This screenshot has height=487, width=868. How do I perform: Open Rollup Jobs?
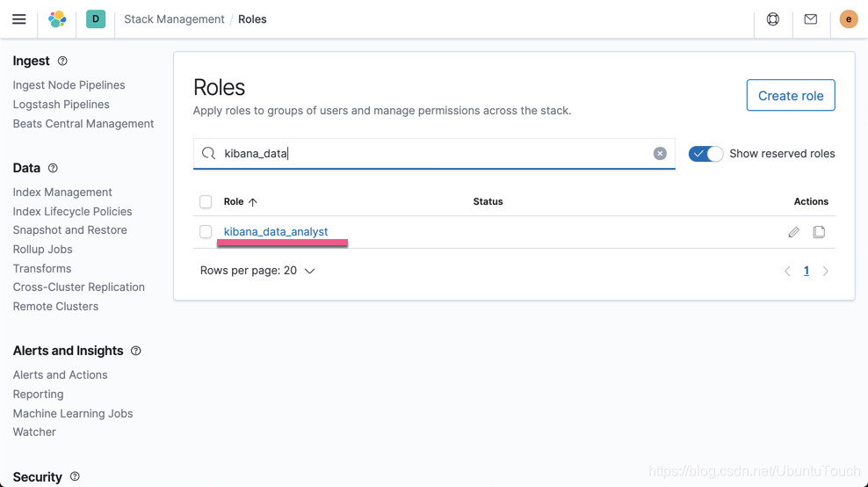43,250
